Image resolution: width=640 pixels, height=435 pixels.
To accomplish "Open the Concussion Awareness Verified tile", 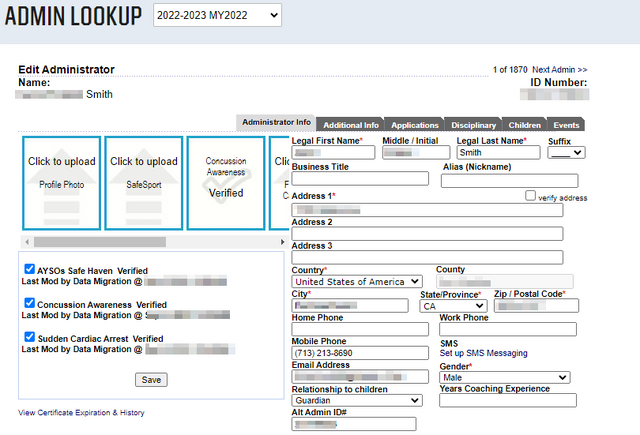I will 226,183.
